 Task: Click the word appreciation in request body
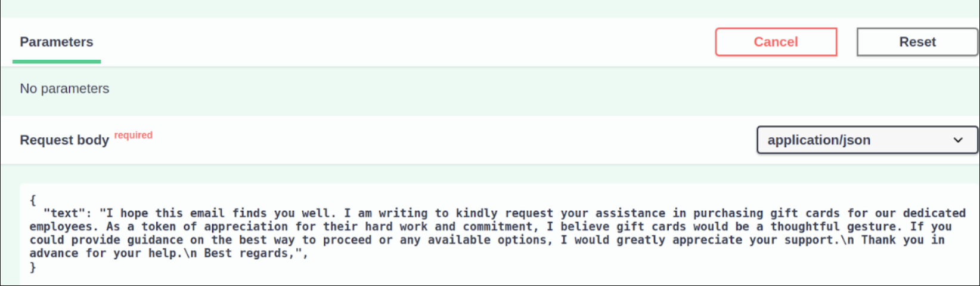pyautogui.click(x=246, y=227)
